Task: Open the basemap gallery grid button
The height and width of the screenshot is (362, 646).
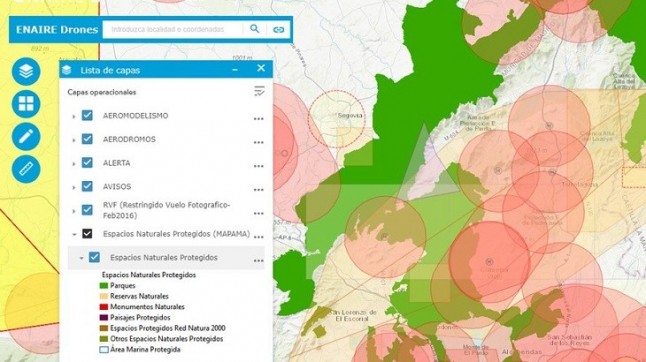Action: pos(26,104)
